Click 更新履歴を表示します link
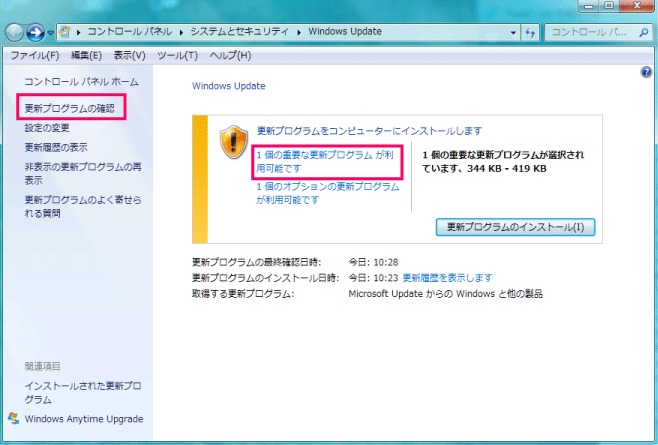This screenshot has height=445, width=658. 447,278
